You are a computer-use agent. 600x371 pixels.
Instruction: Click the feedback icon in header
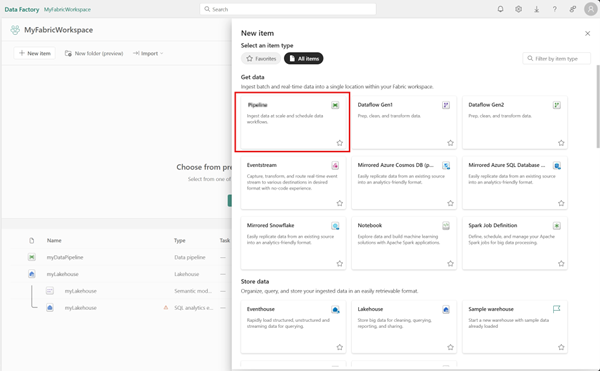click(572, 9)
